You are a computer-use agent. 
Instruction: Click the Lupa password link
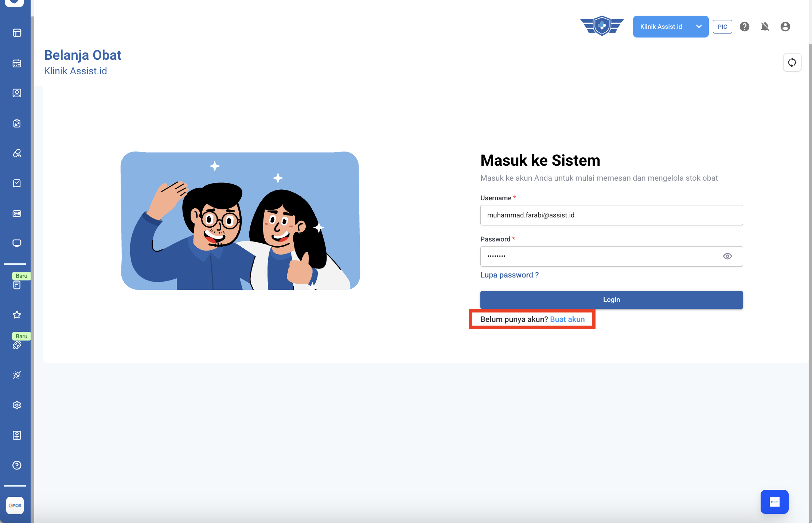tap(509, 275)
